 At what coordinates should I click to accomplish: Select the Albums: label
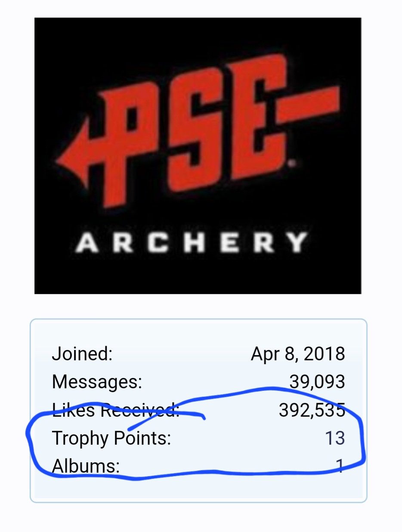pos(86,466)
